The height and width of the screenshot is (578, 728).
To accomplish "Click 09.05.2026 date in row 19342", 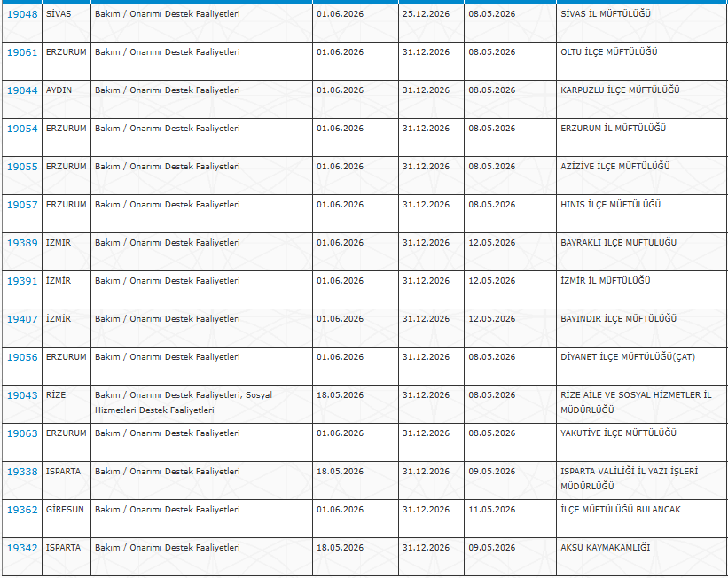I will point(491,547).
